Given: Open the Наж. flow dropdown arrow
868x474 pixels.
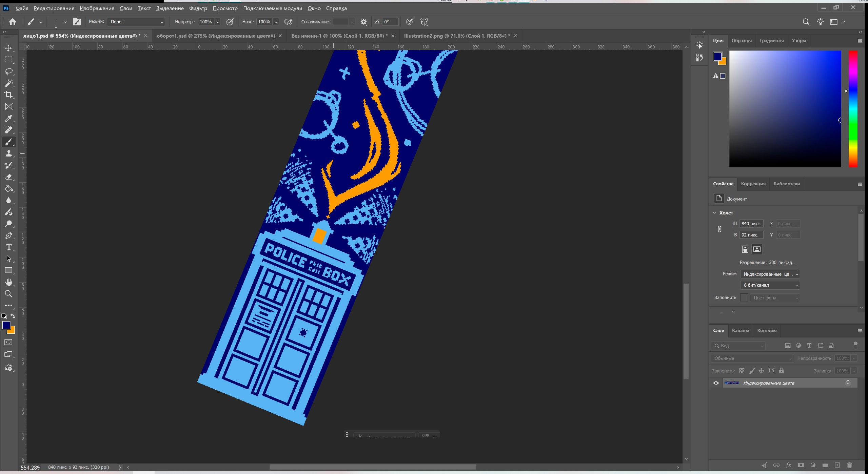Looking at the screenshot, I should point(276,22).
